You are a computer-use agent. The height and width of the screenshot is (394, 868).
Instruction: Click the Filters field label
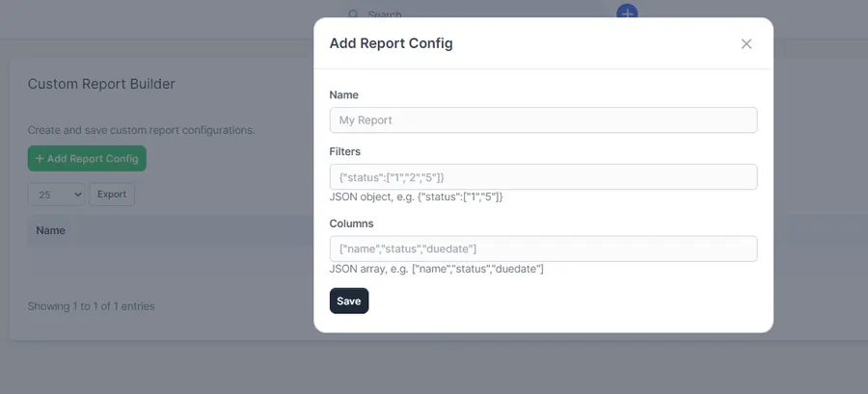tap(345, 151)
